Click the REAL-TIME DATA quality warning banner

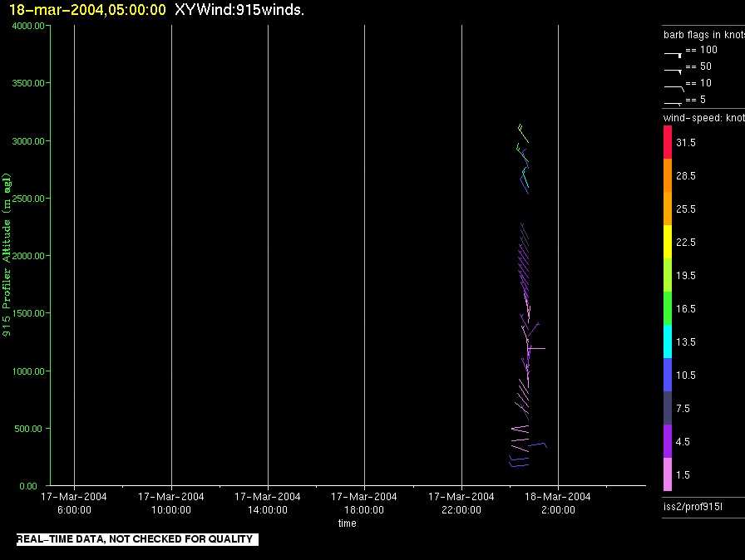[137, 539]
